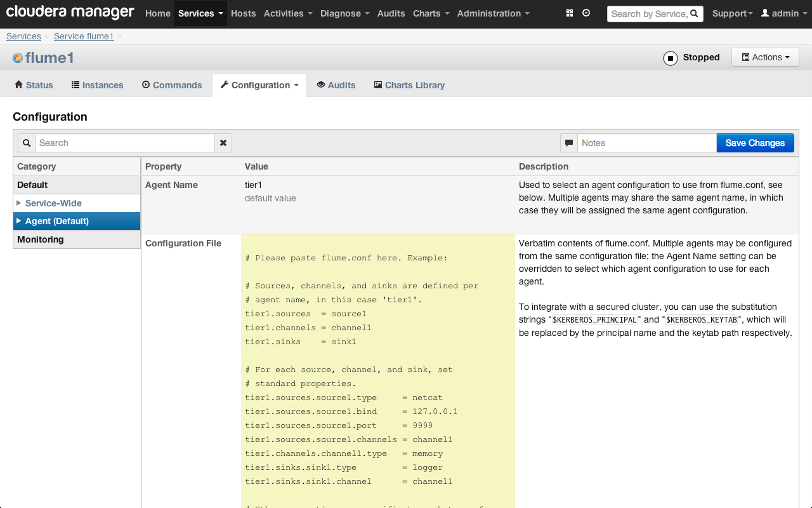
Task: Open Hosts page in the navbar
Action: [x=244, y=13]
